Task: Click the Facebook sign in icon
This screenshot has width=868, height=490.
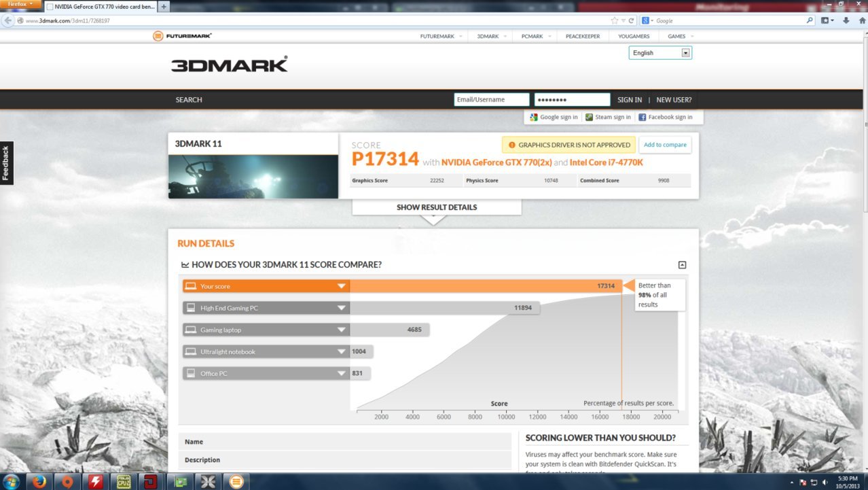Action: coord(642,117)
